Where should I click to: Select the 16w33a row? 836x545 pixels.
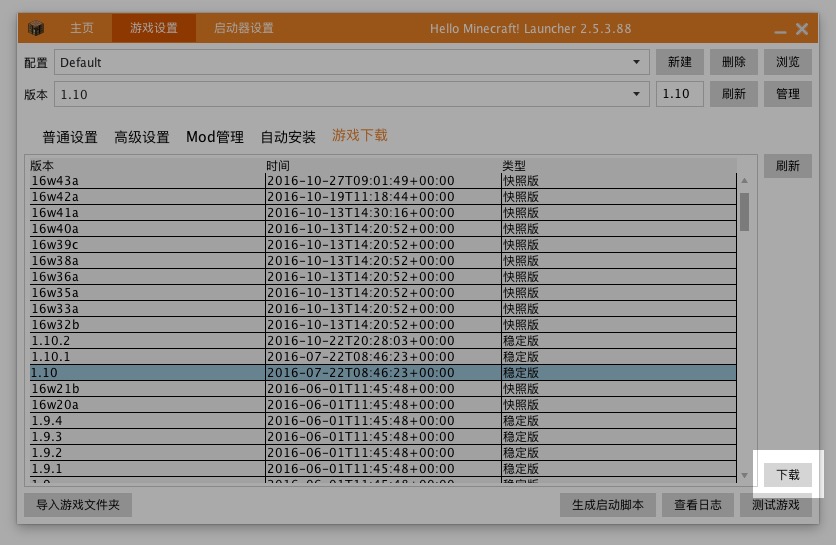click(x=383, y=308)
